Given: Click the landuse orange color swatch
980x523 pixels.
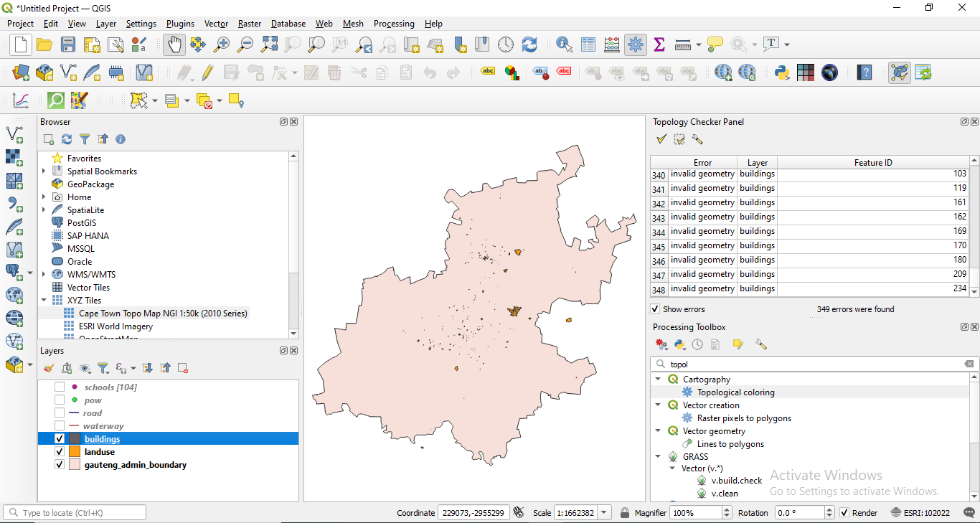Looking at the screenshot, I should pos(75,451).
